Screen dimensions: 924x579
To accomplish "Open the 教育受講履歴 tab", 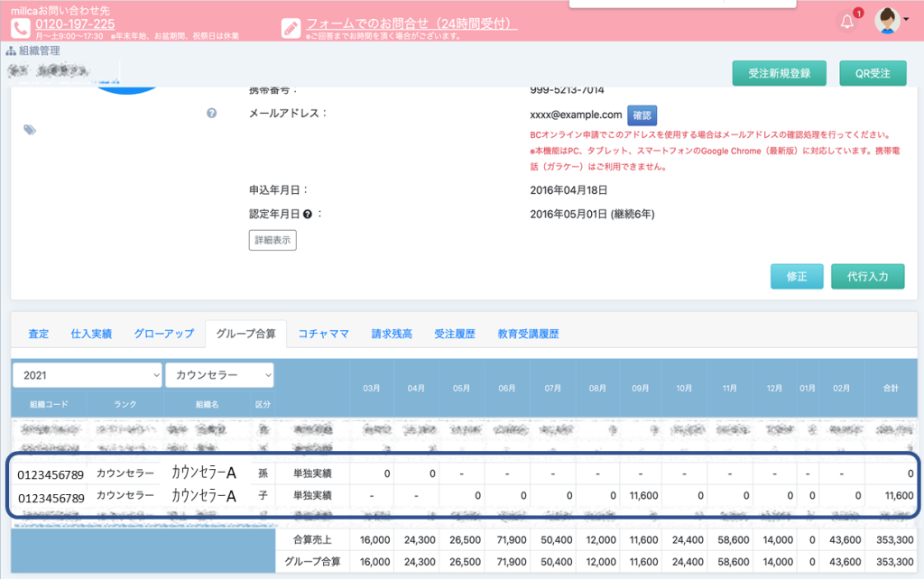I will point(528,334).
